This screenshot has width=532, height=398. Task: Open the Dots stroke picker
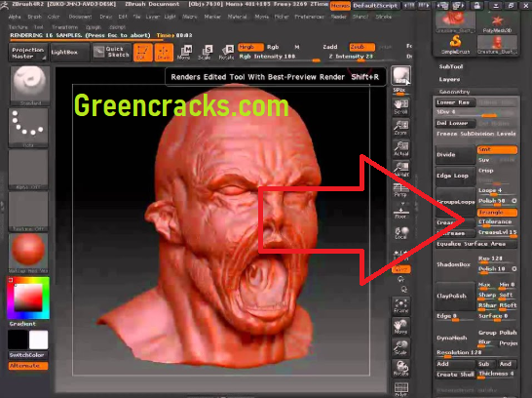[28, 128]
